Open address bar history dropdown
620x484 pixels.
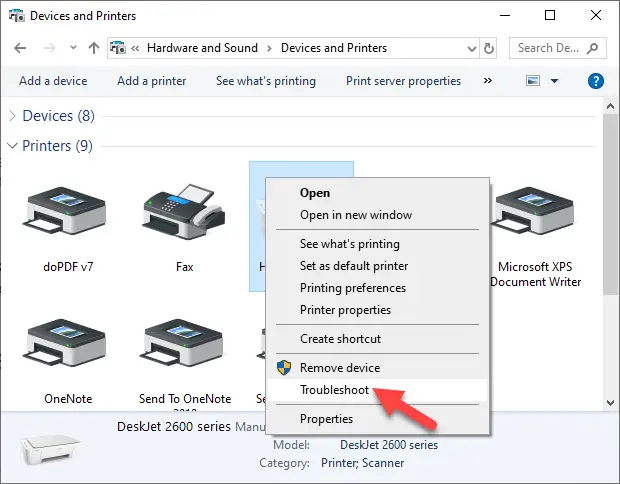(469, 48)
